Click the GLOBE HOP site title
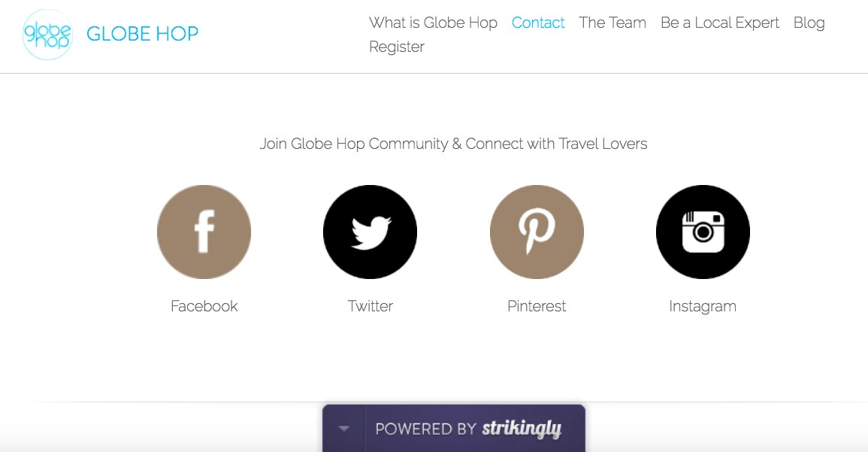 pyautogui.click(x=143, y=34)
